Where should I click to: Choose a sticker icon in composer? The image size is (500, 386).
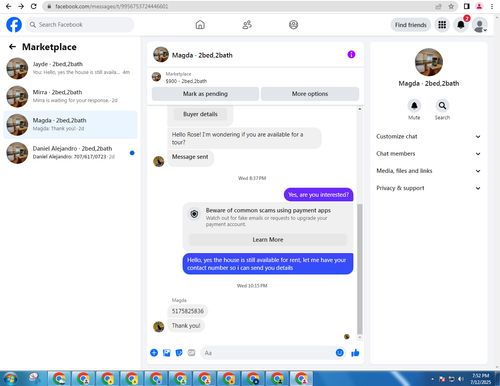click(x=179, y=353)
